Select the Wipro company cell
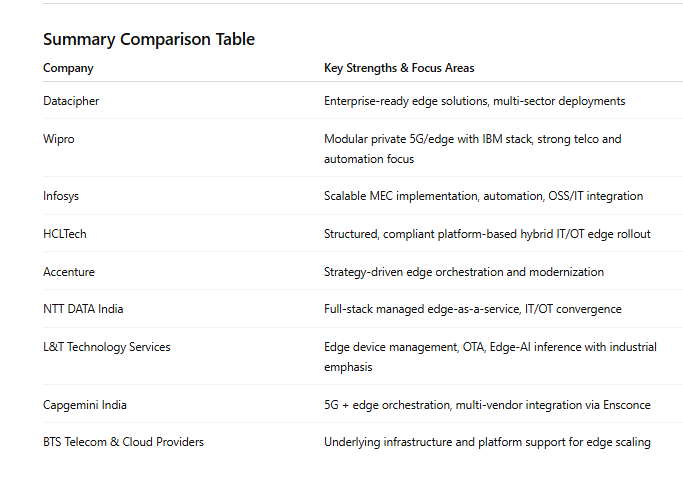The image size is (683, 493). tap(59, 139)
